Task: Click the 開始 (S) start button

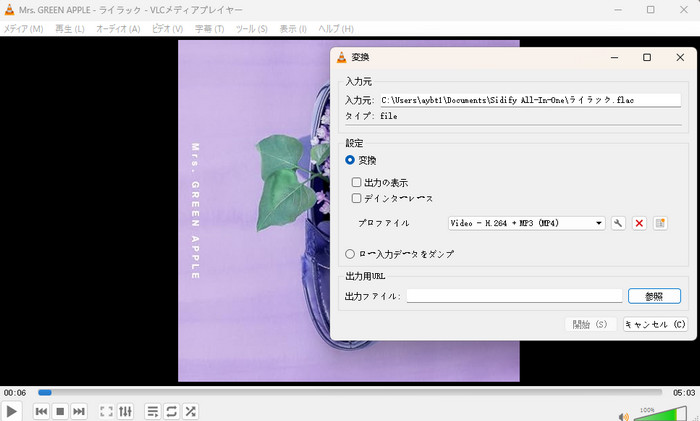Action: pos(591,324)
